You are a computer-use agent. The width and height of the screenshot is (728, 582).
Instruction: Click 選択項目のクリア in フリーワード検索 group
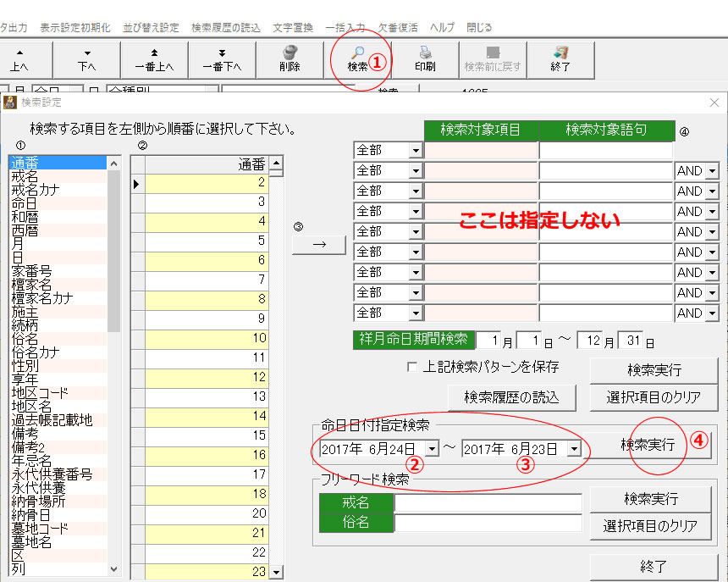pos(650,526)
